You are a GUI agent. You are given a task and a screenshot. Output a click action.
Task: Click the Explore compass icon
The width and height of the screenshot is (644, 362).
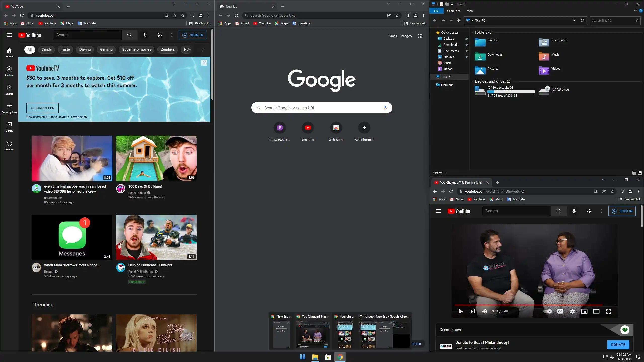(9, 69)
